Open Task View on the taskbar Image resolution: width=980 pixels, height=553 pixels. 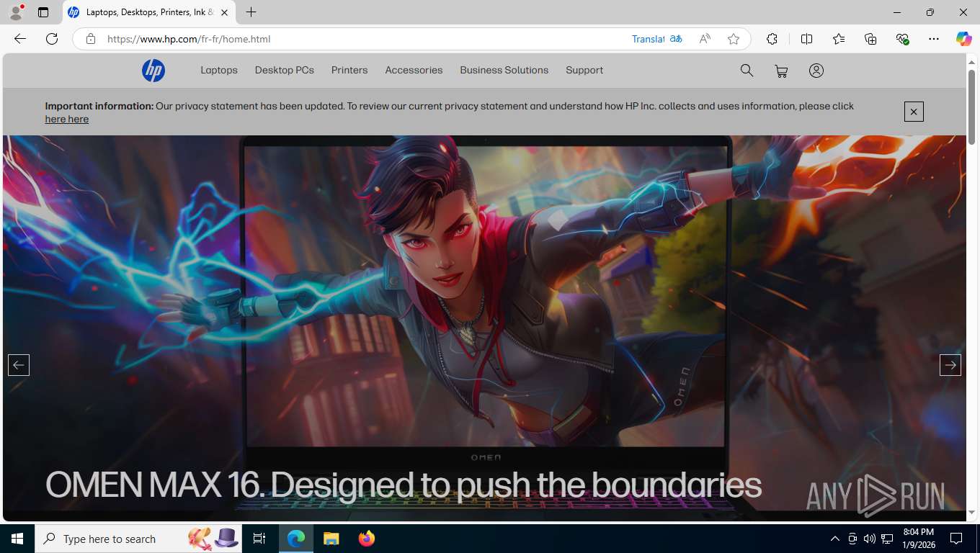point(260,539)
